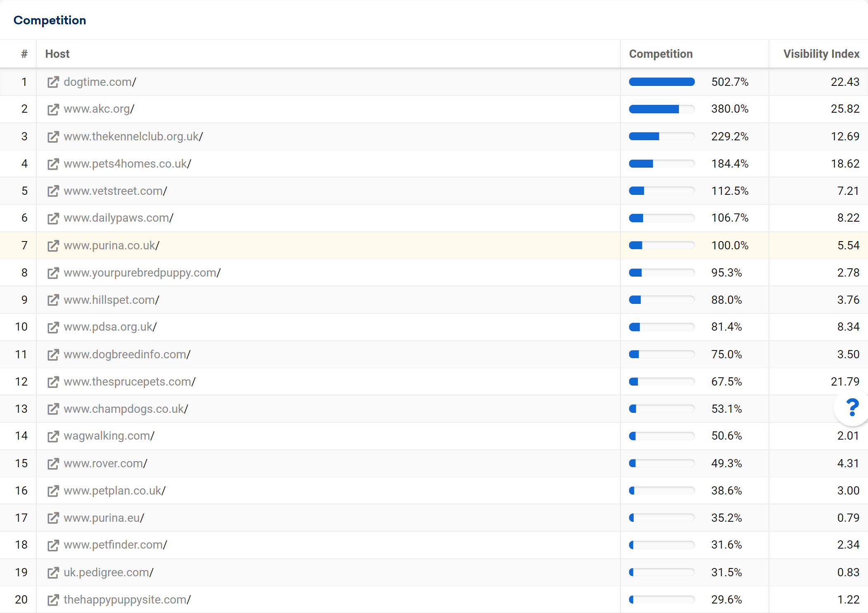
Task: Click the 380.0% competition value
Action: pyautogui.click(x=730, y=109)
